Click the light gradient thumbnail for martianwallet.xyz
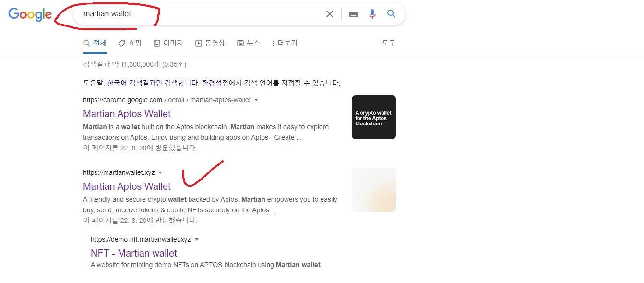 pos(374,190)
